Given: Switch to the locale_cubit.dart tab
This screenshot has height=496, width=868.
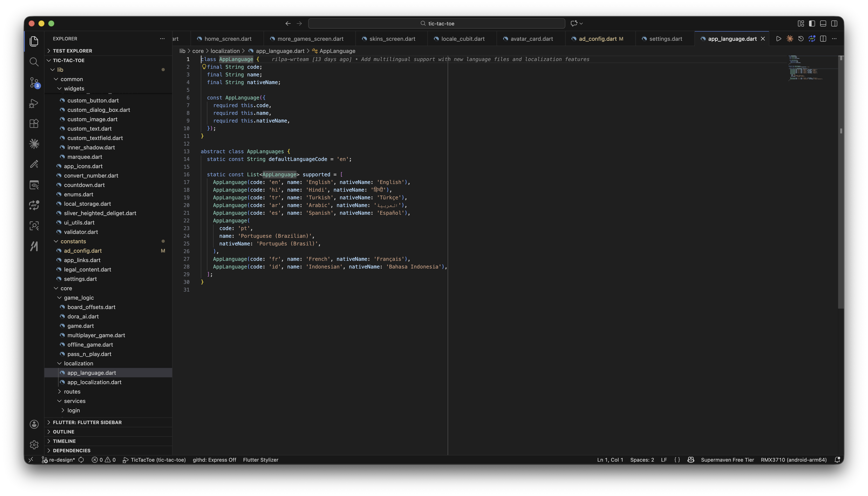Looking at the screenshot, I should pos(463,39).
